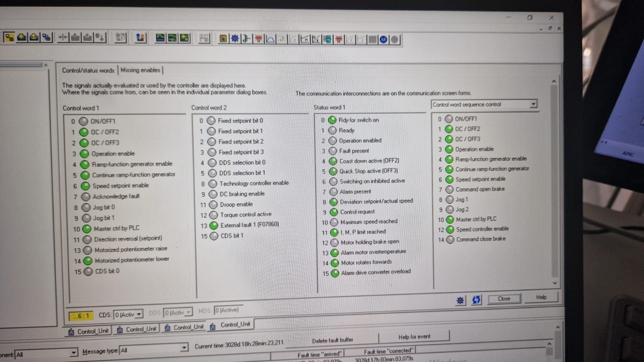Click the yellow ...6:1 indicator field

coord(81,316)
